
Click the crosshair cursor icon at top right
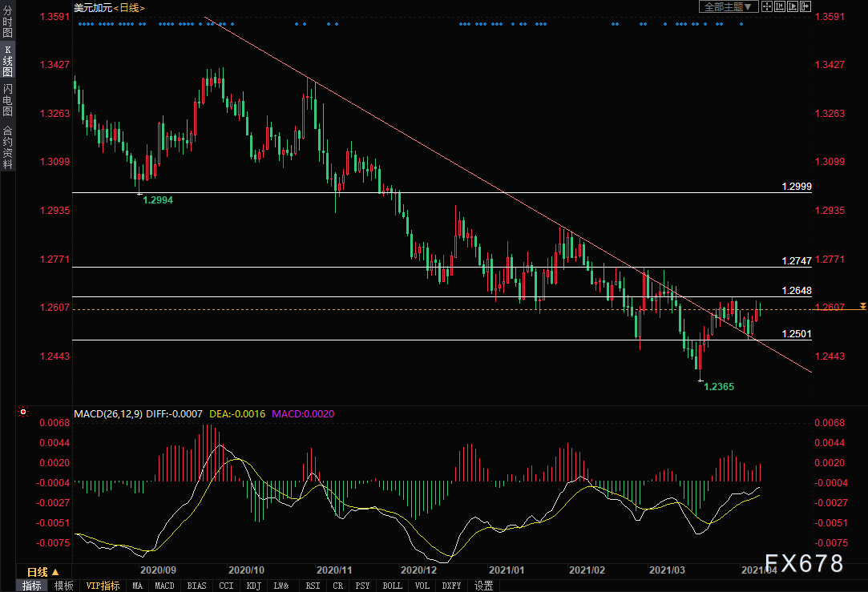click(766, 7)
